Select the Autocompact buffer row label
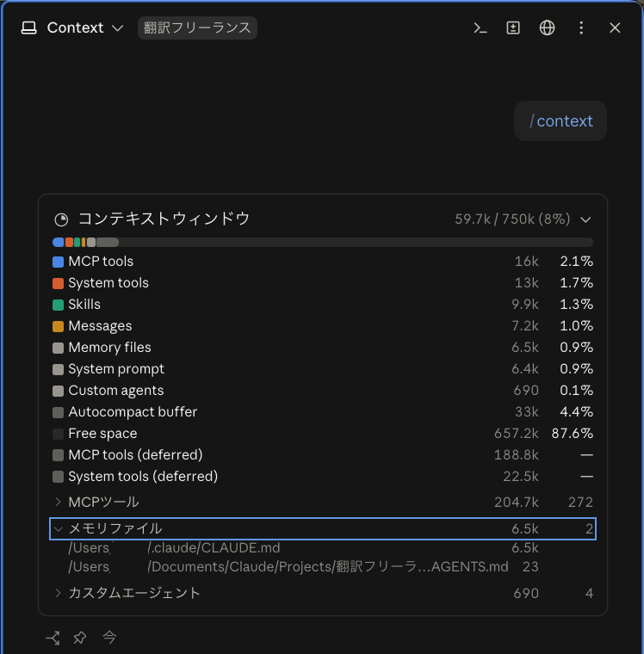Viewport: 644px width, 654px height. tap(133, 412)
